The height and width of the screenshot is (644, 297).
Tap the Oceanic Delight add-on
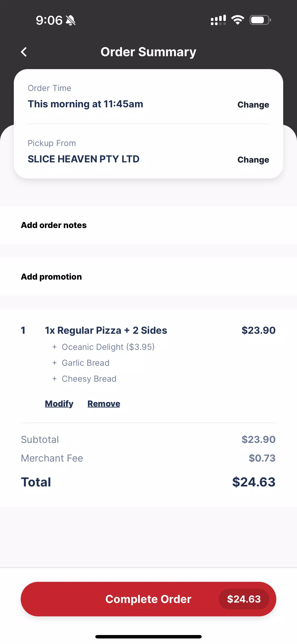tap(108, 347)
